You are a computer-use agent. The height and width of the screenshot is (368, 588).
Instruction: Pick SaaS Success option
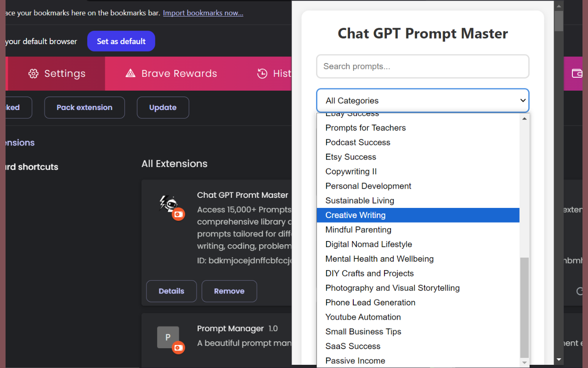[x=418, y=346]
